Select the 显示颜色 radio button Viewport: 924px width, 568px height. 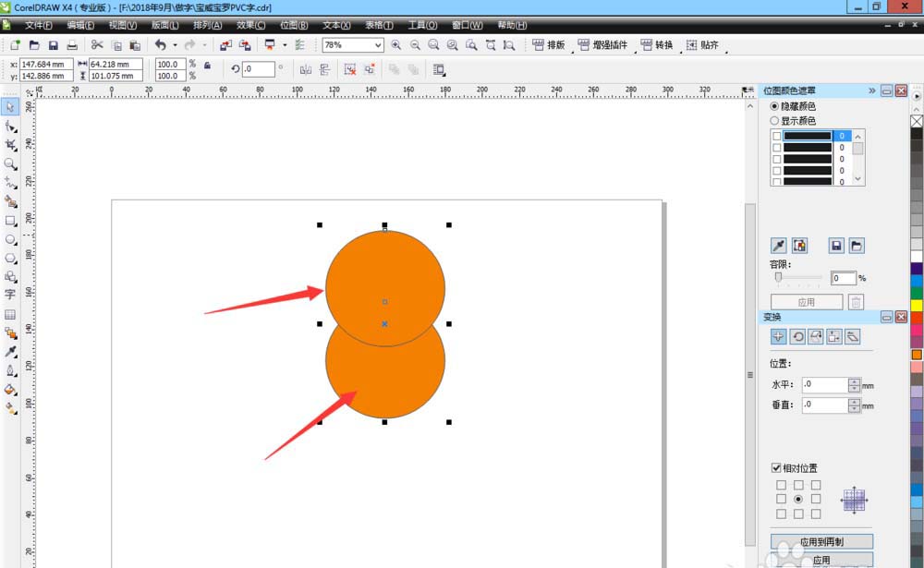pyautogui.click(x=774, y=120)
